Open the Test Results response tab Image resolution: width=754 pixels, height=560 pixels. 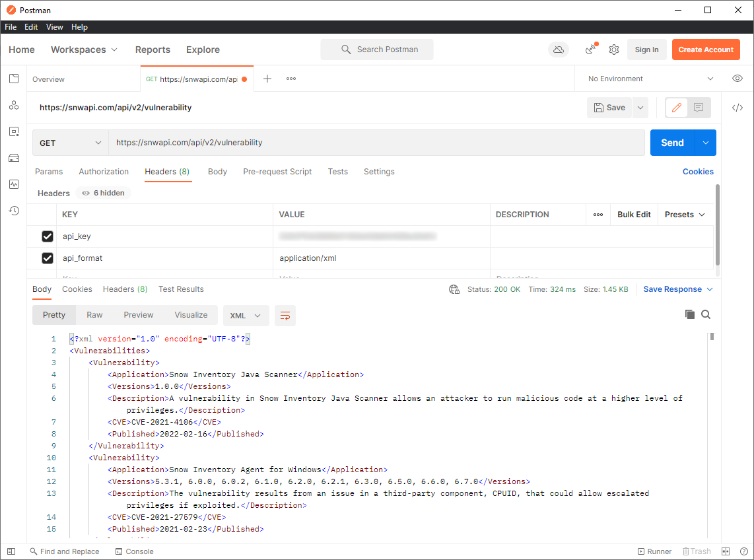[x=181, y=289]
